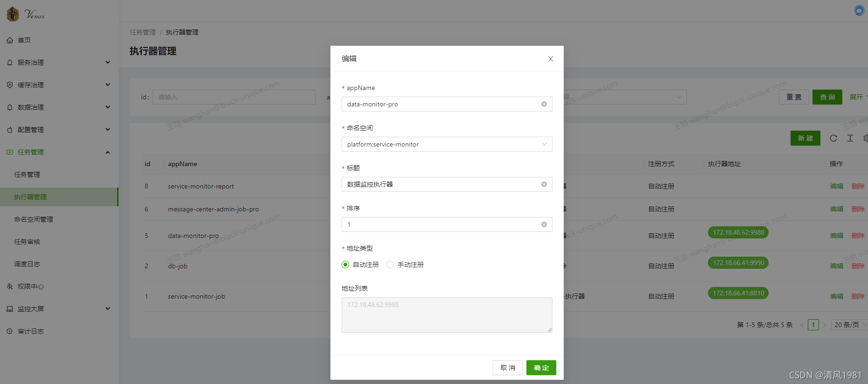The width and height of the screenshot is (868, 384).
Task: Click the 任务管理 group icon
Action: pyautogui.click(x=10, y=152)
